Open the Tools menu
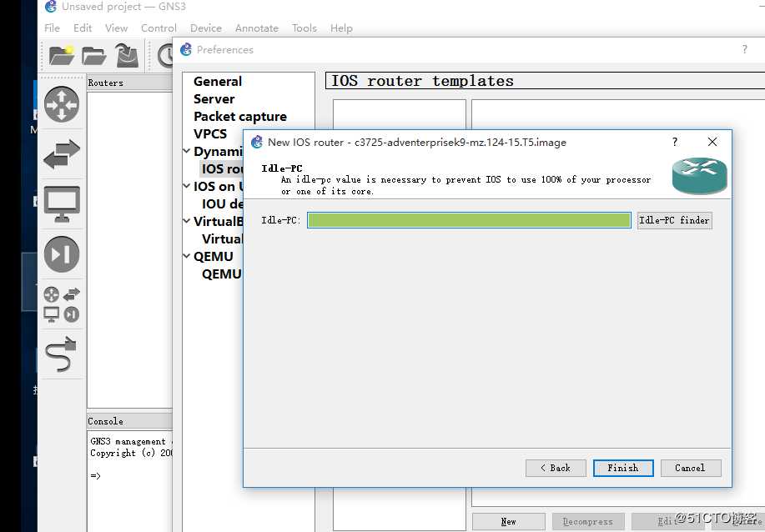Screen dimensions: 765x532 point(304,28)
